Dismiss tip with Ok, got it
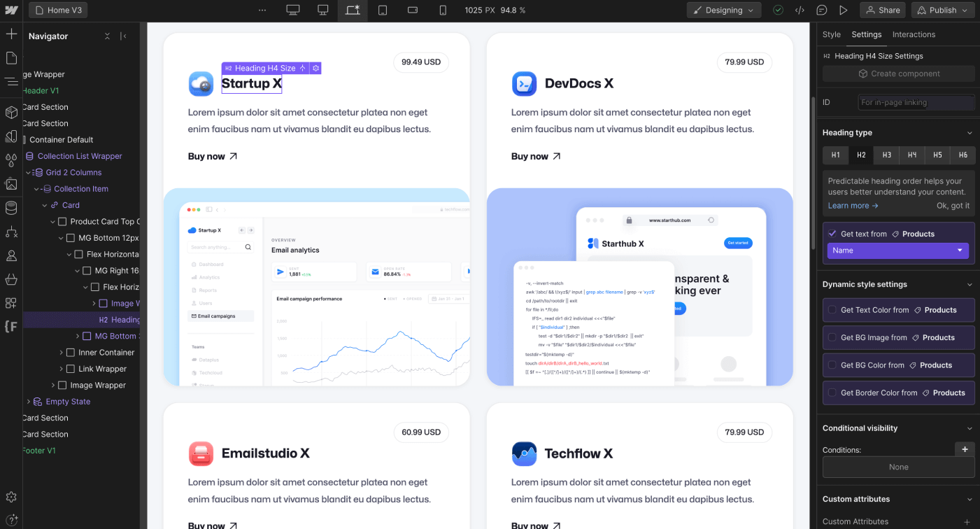Viewport: 980px width, 529px height. [953, 206]
